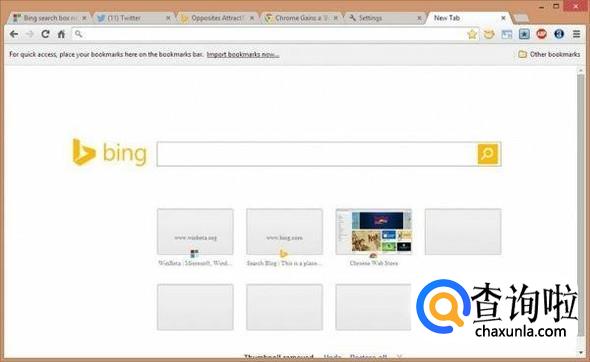Click Import bookmarks now link
Viewport: 590px width, 362px height.
(243, 55)
